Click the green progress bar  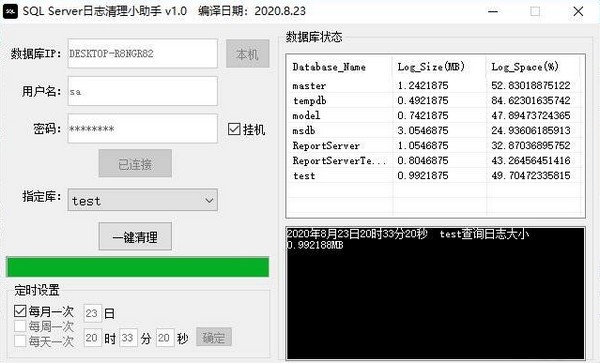[x=138, y=267]
